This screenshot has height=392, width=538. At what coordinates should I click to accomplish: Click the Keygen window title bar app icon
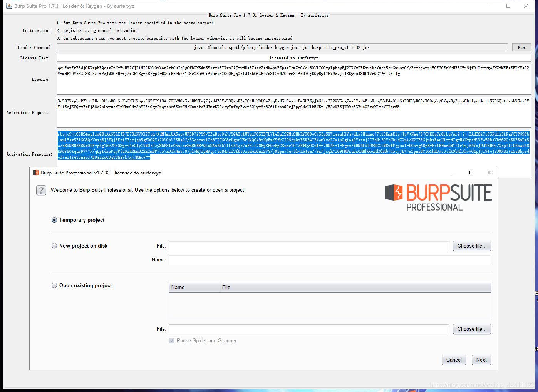[9, 6]
